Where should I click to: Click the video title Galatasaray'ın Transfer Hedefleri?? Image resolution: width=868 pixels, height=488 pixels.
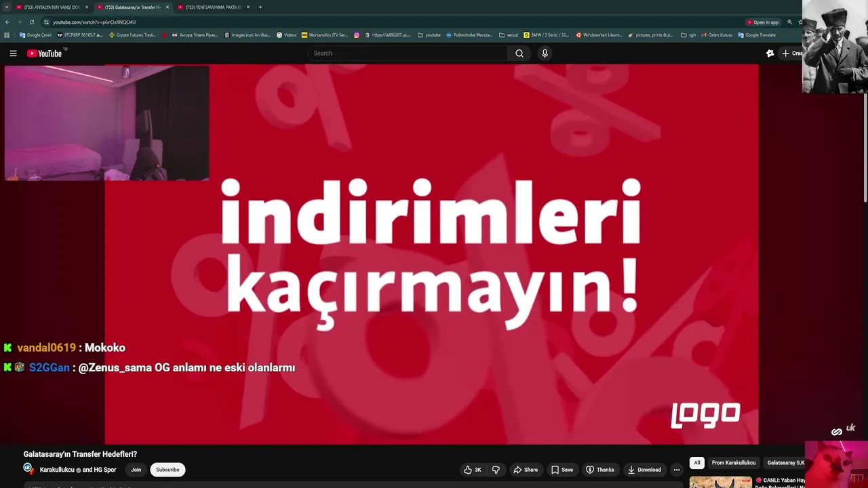coord(80,454)
